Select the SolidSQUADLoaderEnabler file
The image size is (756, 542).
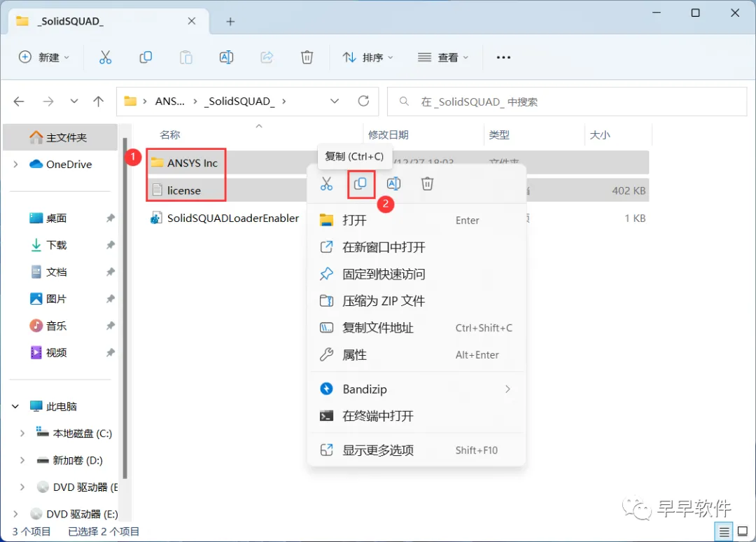point(233,218)
